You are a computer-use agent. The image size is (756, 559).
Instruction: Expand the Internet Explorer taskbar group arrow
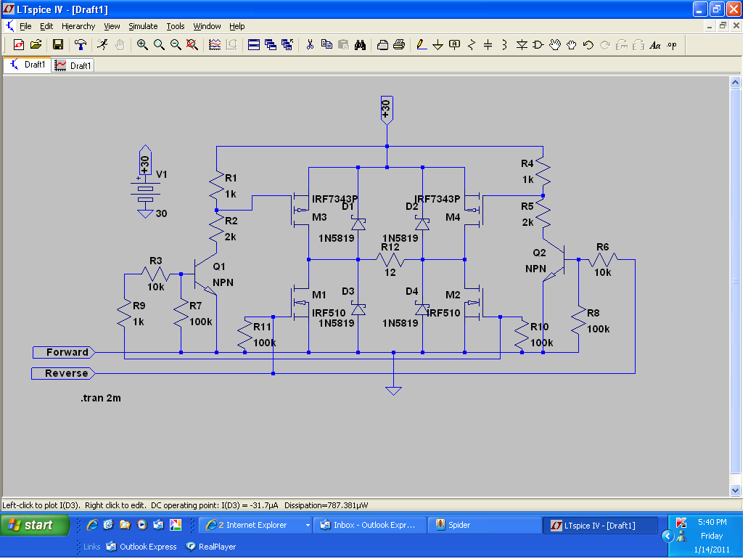coord(308,525)
